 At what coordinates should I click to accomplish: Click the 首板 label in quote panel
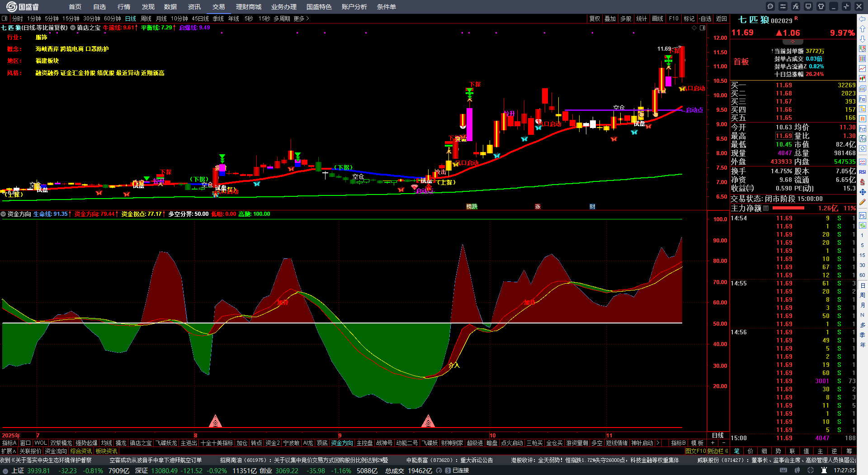click(741, 62)
